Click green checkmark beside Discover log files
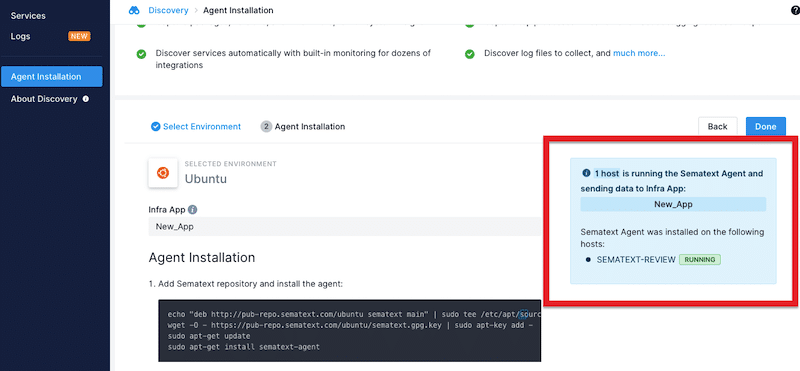800x371 pixels. 470,54
